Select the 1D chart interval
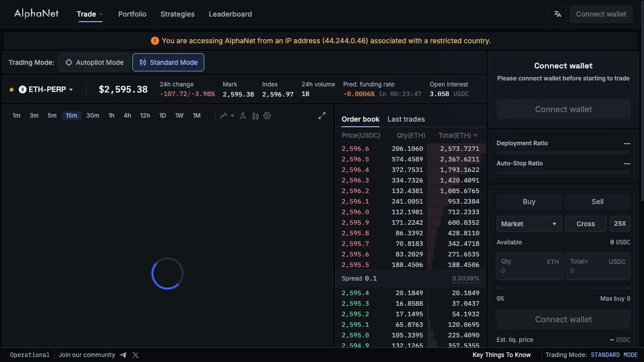 click(163, 116)
